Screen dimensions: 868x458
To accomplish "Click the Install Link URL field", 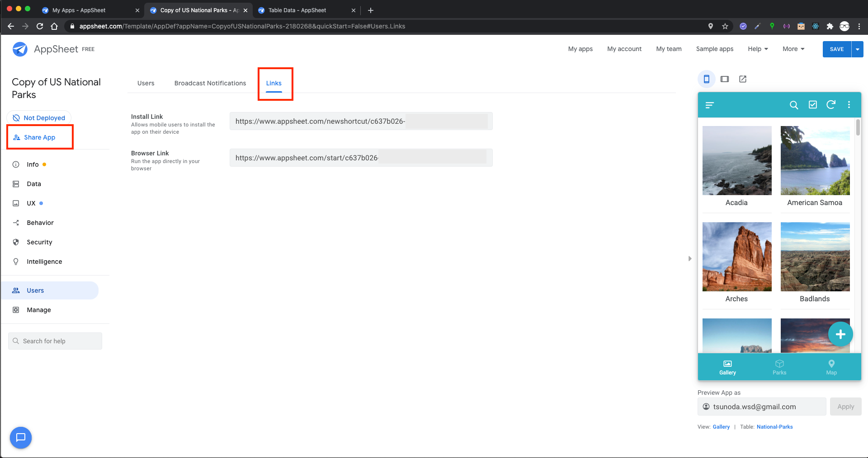I will tap(361, 121).
